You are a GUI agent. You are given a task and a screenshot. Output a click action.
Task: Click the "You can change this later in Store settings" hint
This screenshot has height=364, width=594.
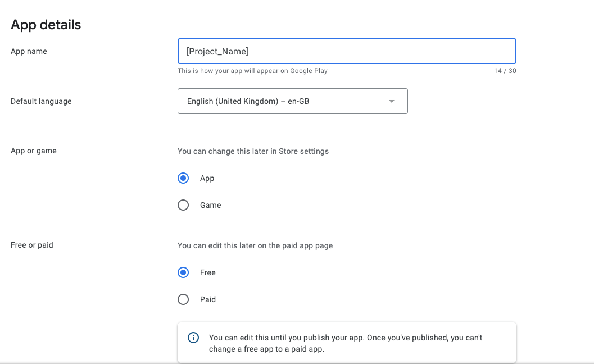click(x=253, y=151)
